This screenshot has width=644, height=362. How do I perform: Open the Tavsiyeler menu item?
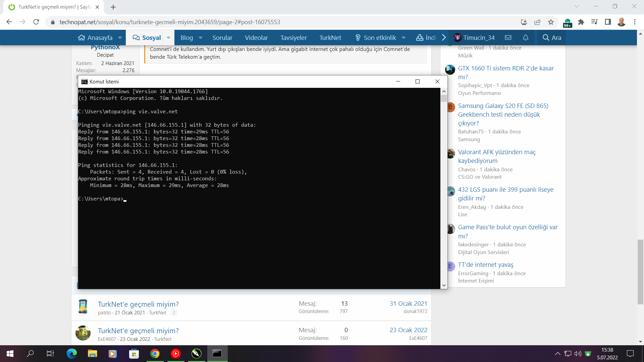[293, 38]
